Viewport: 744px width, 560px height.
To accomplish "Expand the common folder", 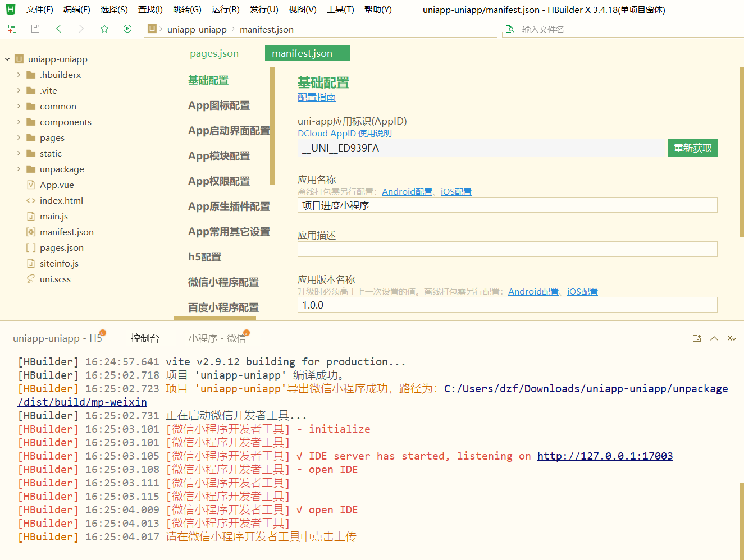I will 19,106.
